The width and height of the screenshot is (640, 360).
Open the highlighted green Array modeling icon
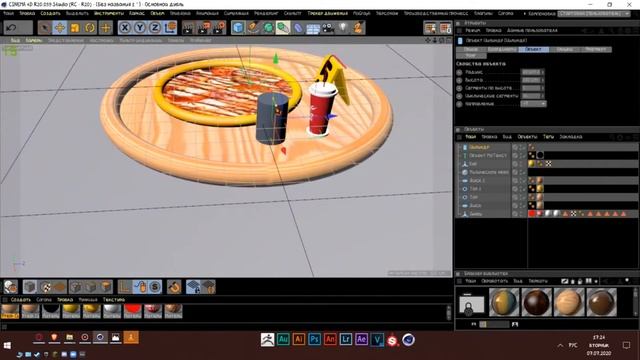(x=283, y=28)
